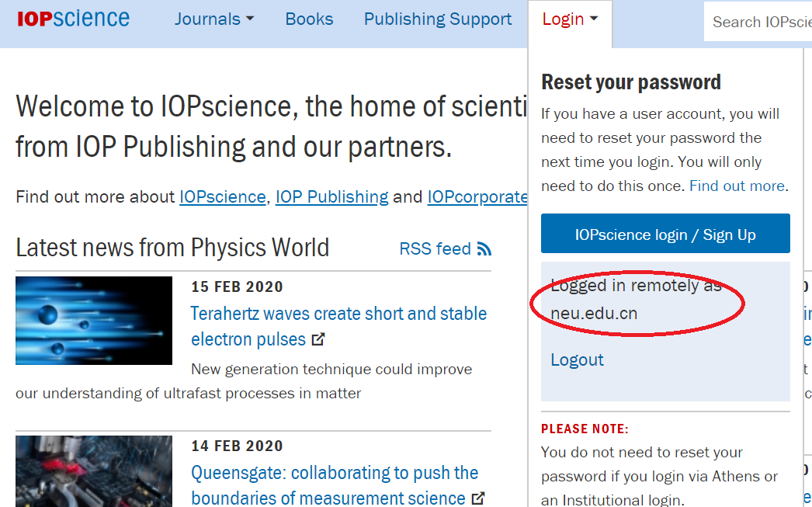Open the blue electron pulses thumbnail

(x=94, y=321)
